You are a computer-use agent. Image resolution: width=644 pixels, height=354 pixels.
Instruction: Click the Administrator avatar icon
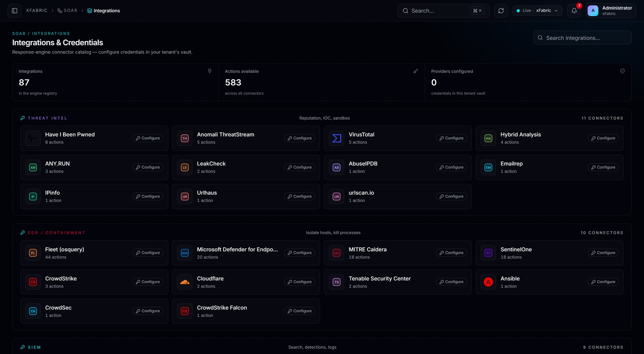(x=593, y=11)
